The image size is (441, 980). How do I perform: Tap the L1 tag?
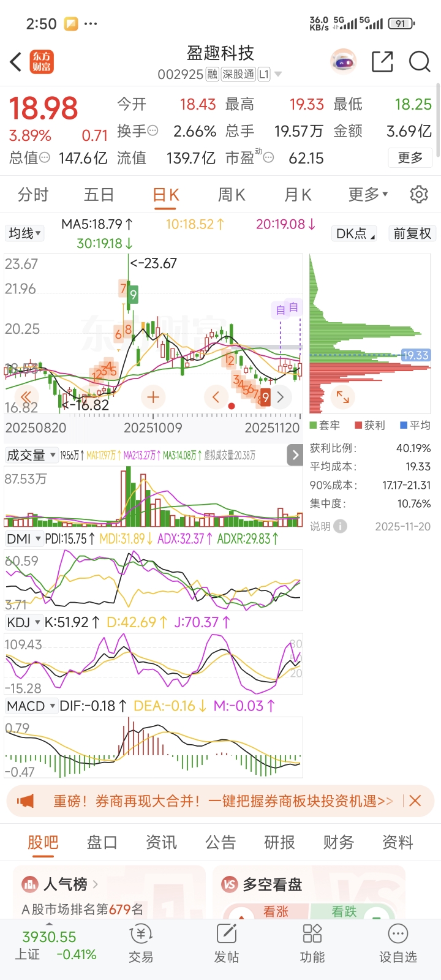pos(263,74)
